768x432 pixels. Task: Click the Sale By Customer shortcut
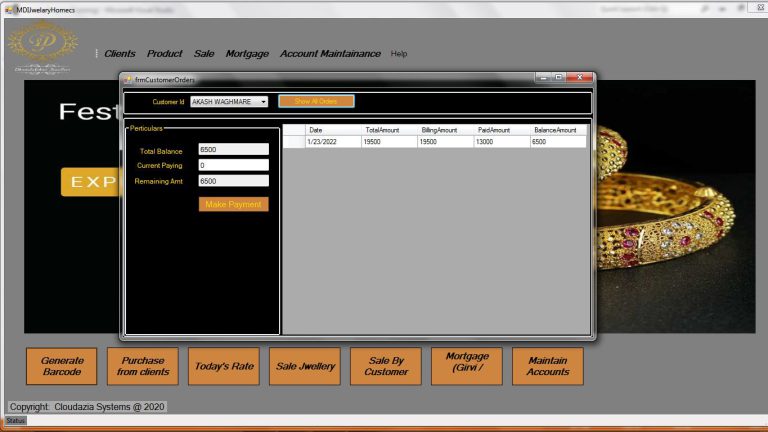tap(386, 366)
